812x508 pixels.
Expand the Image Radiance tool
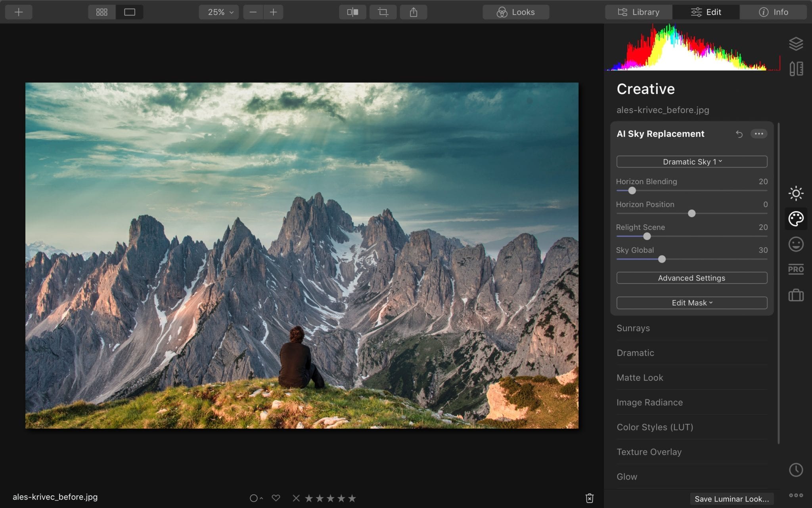[x=692, y=402]
